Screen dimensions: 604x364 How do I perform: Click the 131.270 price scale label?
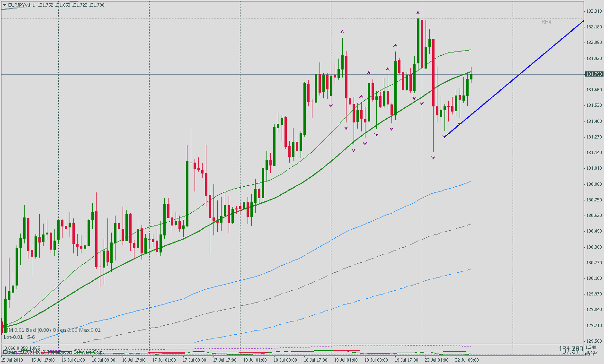click(594, 137)
